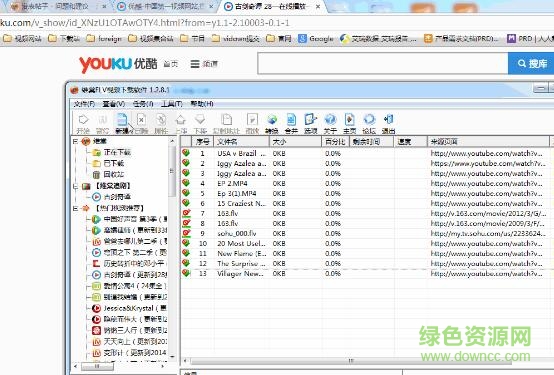Click the status icon of row 13 Vifager New
This screenshot has width=554, height=375.
186,273
